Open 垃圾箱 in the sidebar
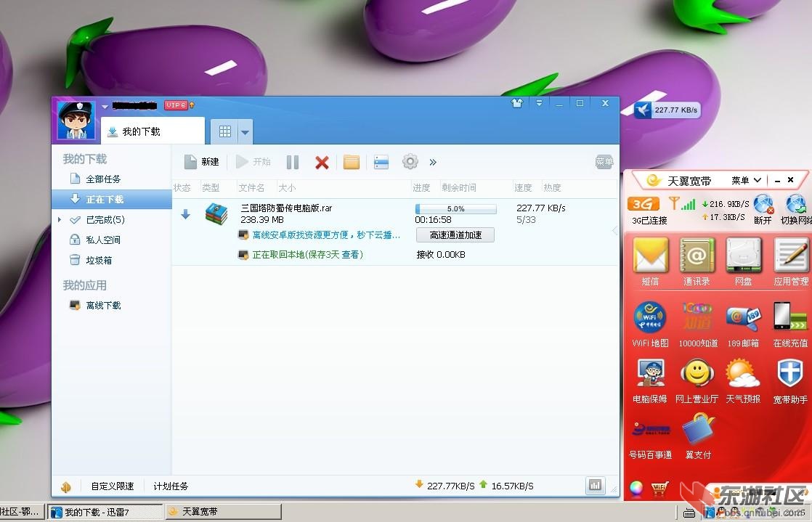 tap(98, 260)
